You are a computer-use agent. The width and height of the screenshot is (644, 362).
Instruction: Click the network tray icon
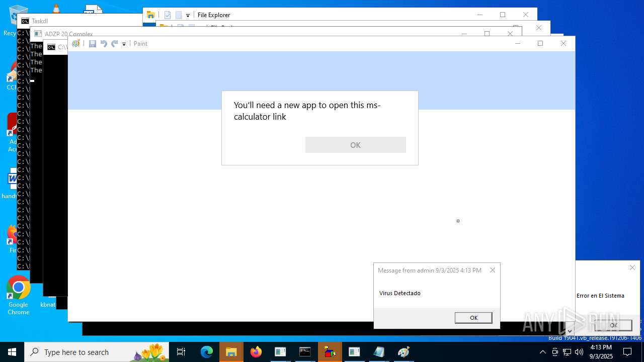[x=567, y=352]
